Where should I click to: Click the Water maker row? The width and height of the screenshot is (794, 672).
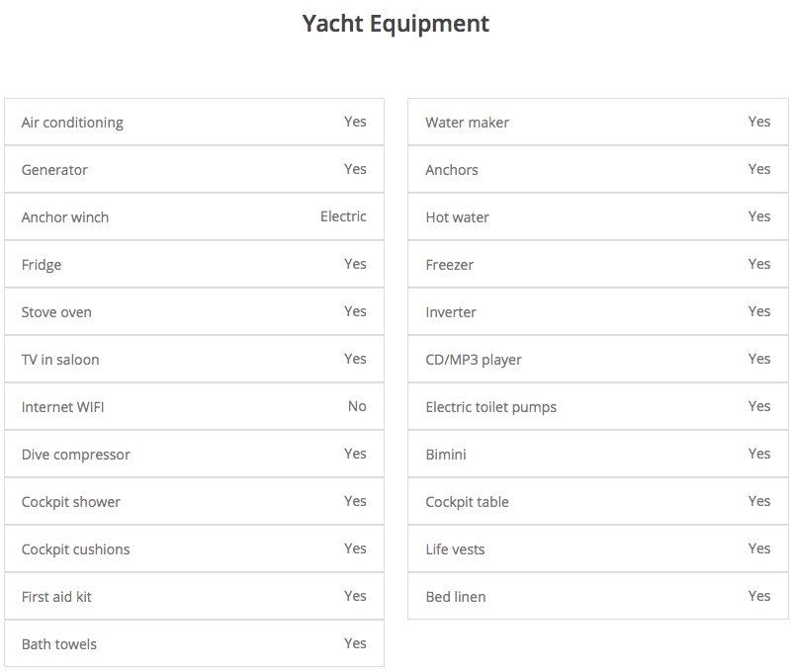[x=598, y=123]
